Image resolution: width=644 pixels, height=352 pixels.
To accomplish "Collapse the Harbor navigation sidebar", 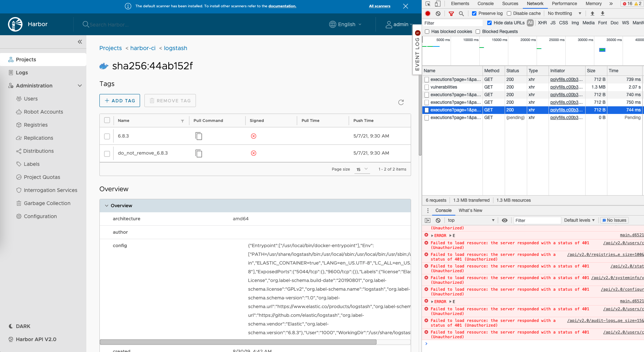I will [80, 42].
